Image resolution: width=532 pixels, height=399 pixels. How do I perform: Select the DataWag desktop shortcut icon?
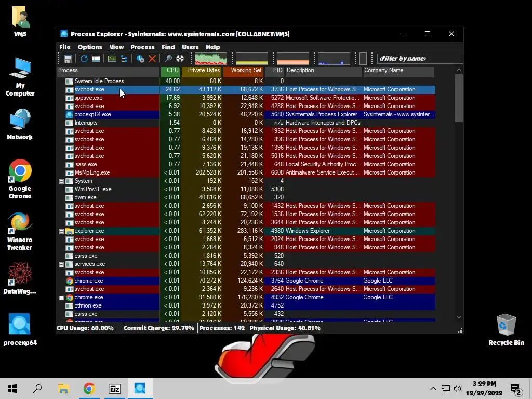click(x=20, y=277)
